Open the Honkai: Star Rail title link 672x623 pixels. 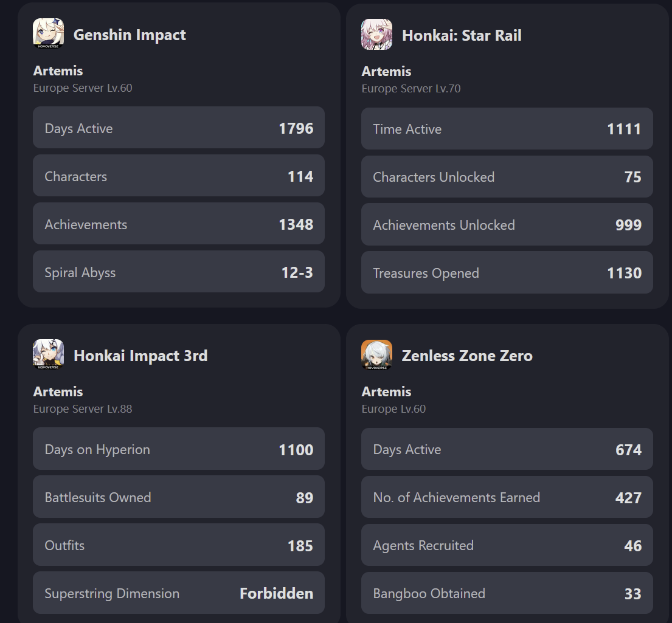click(462, 36)
